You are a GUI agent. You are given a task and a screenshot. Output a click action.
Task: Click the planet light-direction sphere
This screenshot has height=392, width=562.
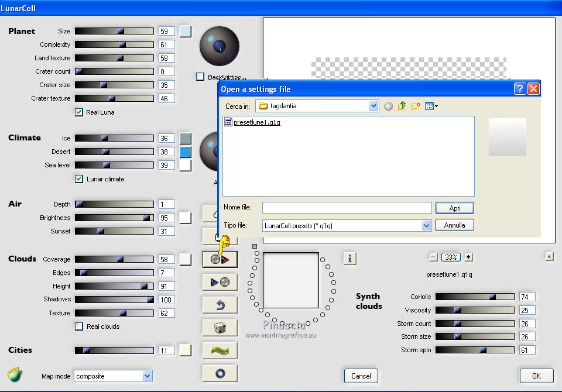point(220,46)
